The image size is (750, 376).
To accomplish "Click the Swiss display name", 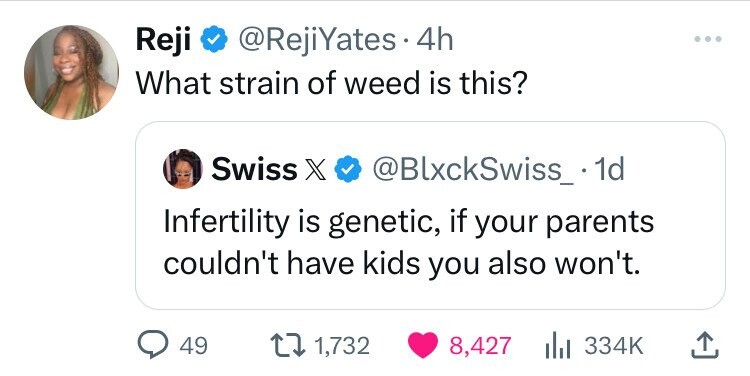I will point(254,169).
